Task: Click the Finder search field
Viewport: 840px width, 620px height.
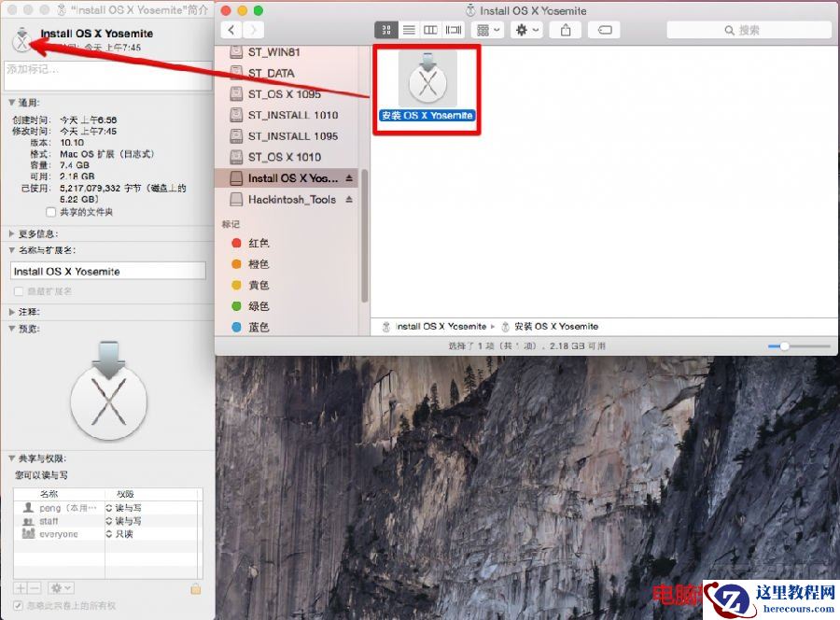Action: [749, 30]
